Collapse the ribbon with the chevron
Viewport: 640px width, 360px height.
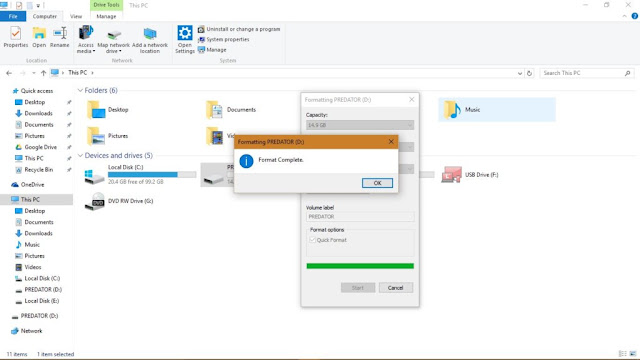(x=624, y=16)
